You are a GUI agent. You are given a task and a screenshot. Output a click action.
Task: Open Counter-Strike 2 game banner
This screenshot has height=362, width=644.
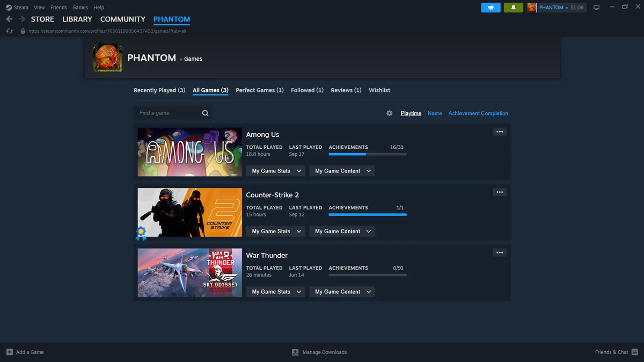click(190, 212)
